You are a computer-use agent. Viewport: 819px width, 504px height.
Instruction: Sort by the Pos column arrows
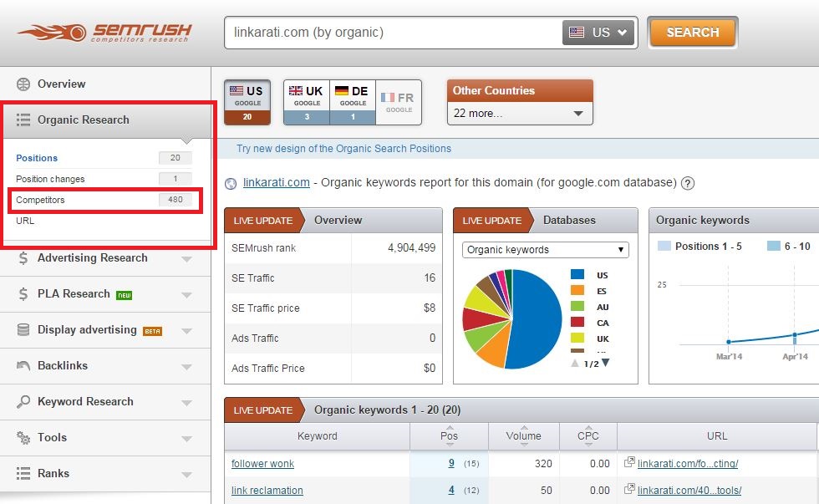(450, 436)
